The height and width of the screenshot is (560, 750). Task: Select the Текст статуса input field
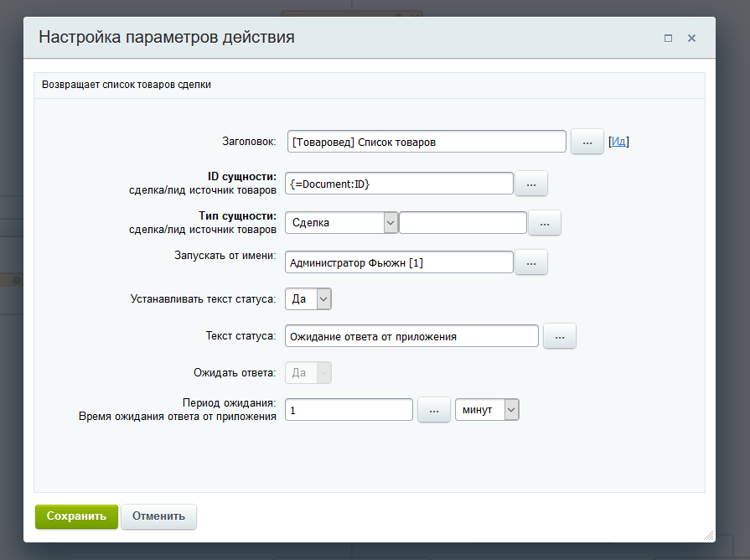pyautogui.click(x=411, y=336)
